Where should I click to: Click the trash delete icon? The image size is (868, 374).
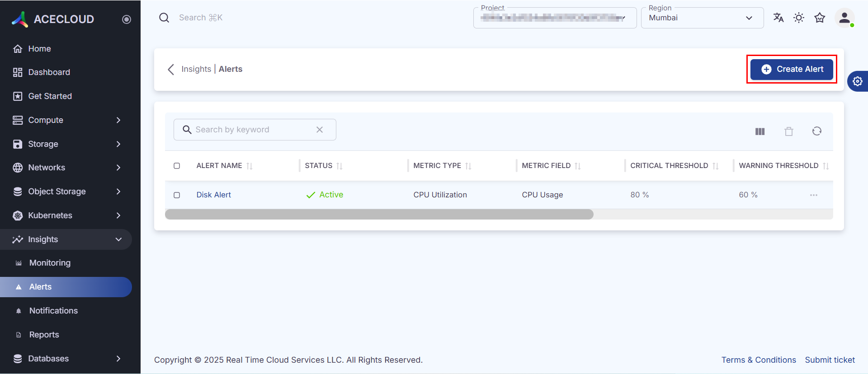(x=789, y=131)
